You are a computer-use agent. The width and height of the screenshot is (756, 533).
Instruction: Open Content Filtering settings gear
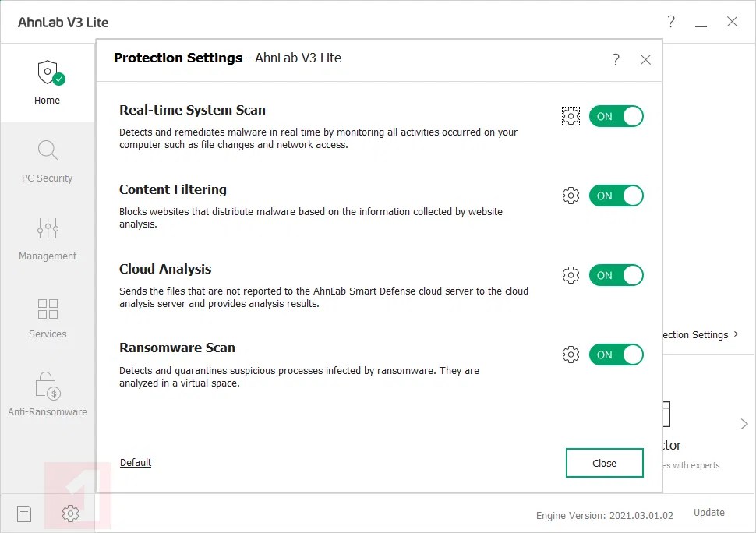click(x=571, y=196)
